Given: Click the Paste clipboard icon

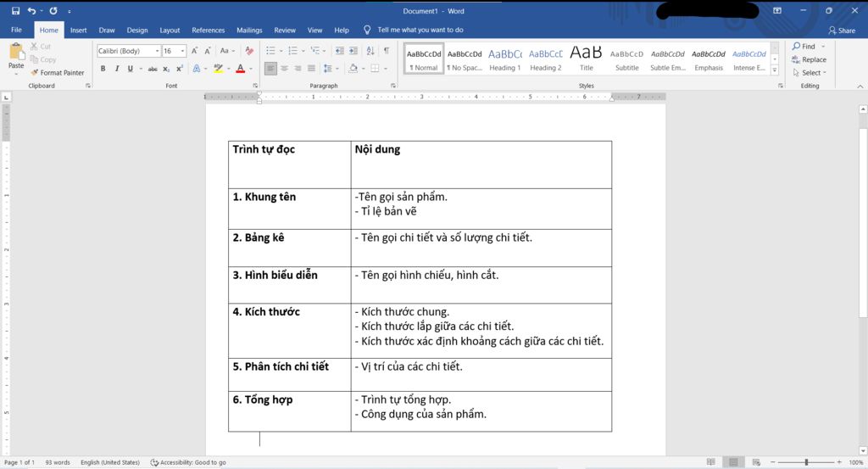Looking at the screenshot, I should coord(16,53).
